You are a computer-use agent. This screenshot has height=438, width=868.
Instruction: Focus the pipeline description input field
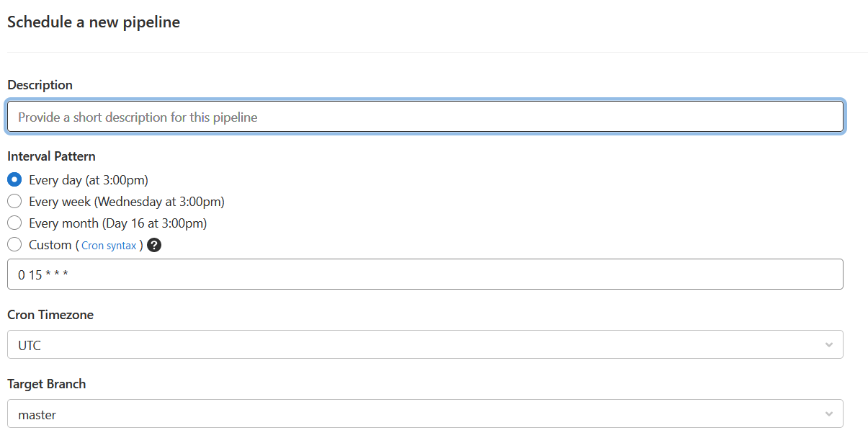[425, 117]
